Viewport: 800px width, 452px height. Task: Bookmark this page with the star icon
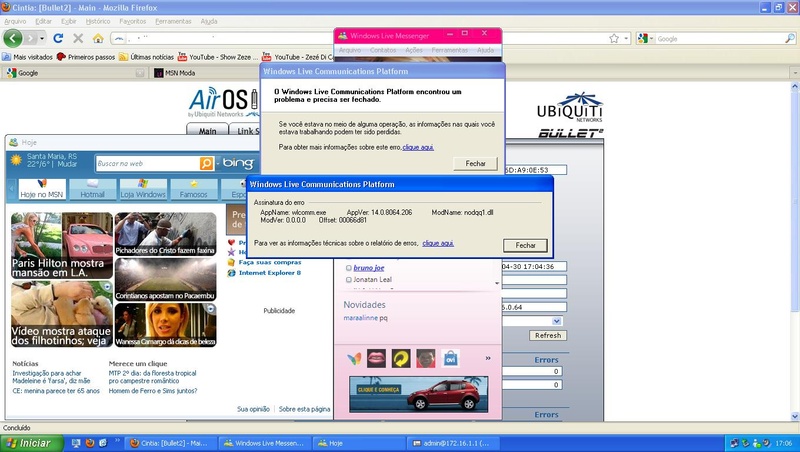(x=614, y=38)
